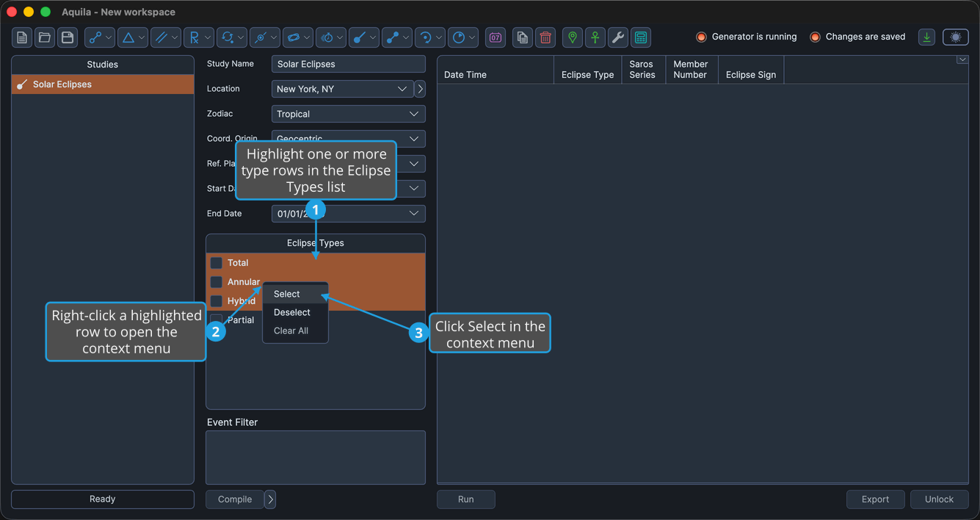Create a new workspace document
980x520 pixels.
click(x=22, y=37)
